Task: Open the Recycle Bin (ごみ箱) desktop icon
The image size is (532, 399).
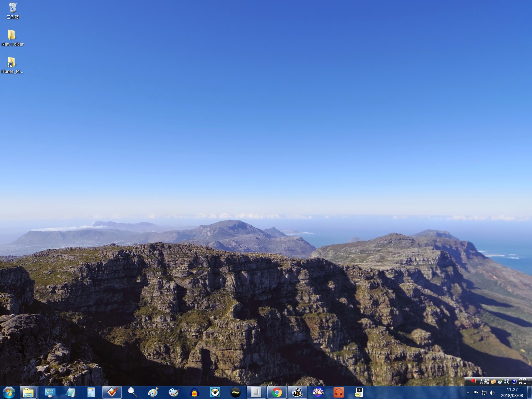Action: click(13, 11)
